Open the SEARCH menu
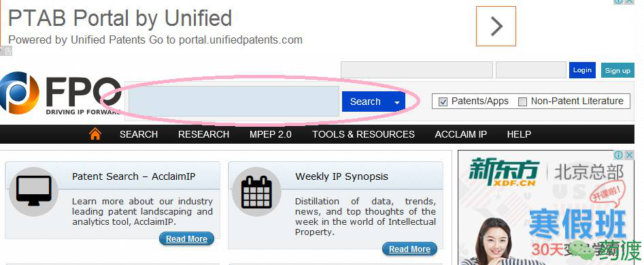644x265 pixels. pyautogui.click(x=139, y=134)
